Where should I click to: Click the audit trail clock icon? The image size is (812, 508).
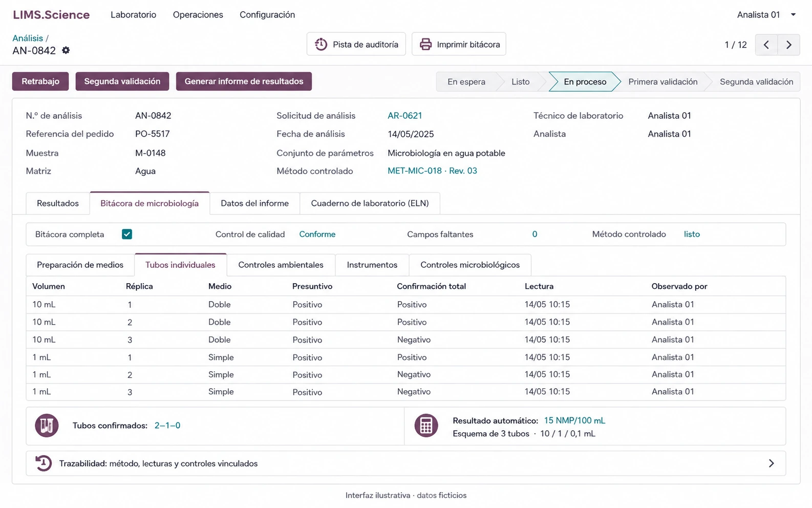tap(321, 44)
